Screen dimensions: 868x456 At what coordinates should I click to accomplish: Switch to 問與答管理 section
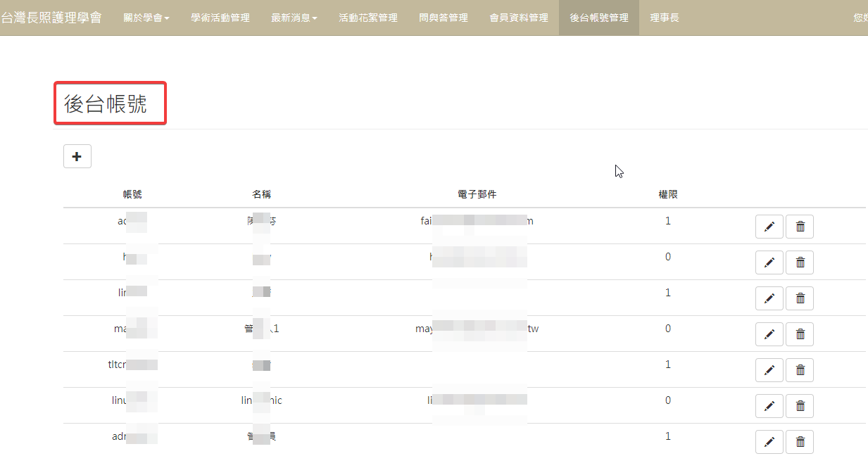[444, 18]
